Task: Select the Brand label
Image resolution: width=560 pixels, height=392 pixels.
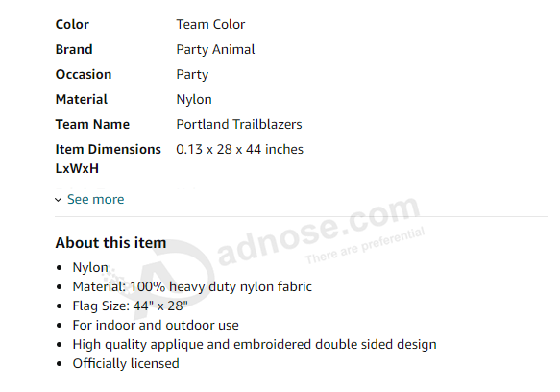Action: coord(74,49)
